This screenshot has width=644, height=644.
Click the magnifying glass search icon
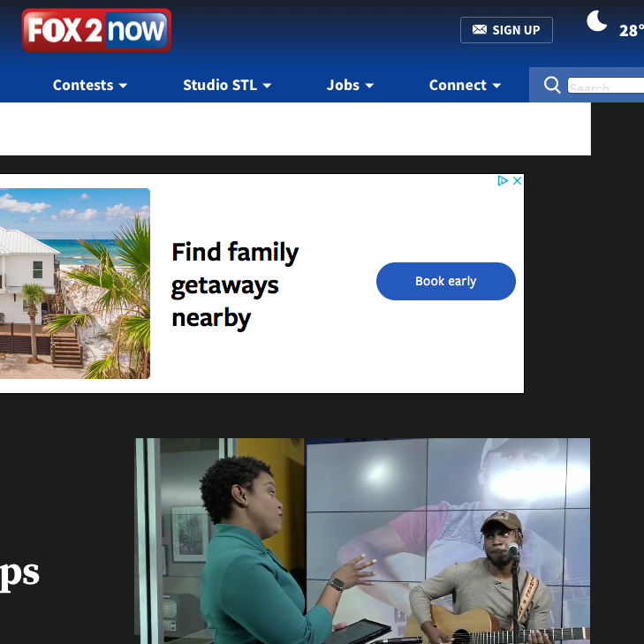(551, 85)
